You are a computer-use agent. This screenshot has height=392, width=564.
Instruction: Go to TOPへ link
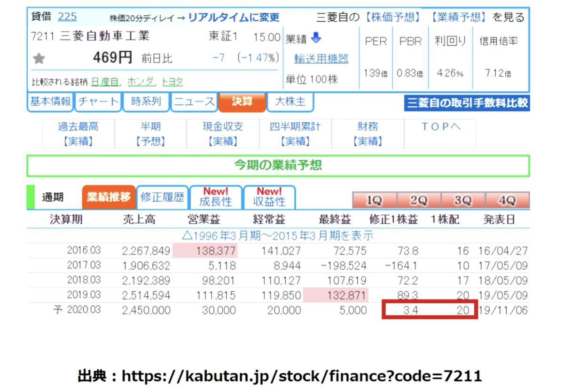440,127
